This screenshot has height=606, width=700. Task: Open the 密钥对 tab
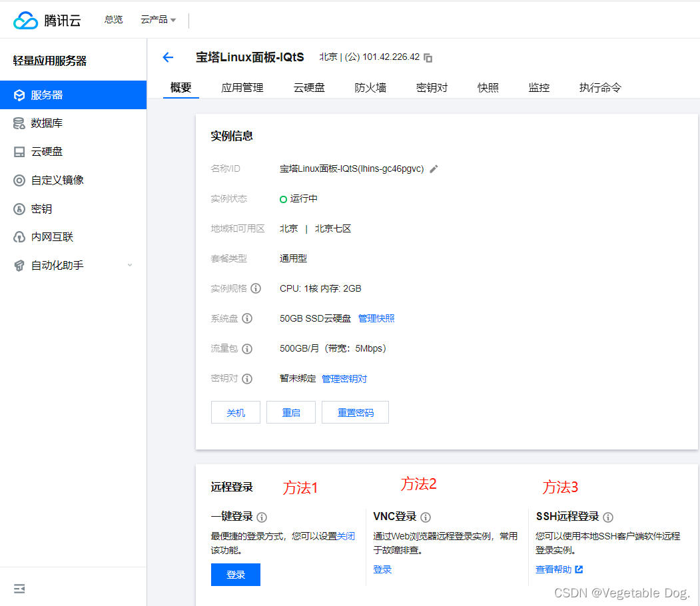coord(432,87)
